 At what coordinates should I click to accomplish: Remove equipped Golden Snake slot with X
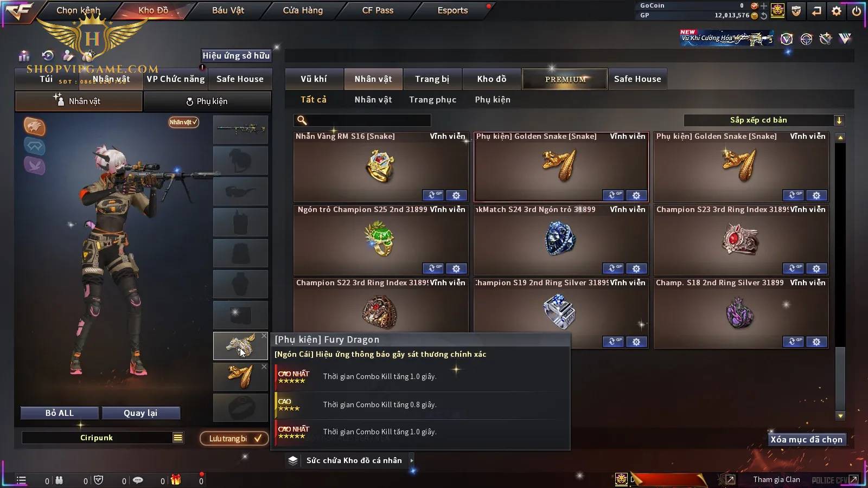[264, 367]
